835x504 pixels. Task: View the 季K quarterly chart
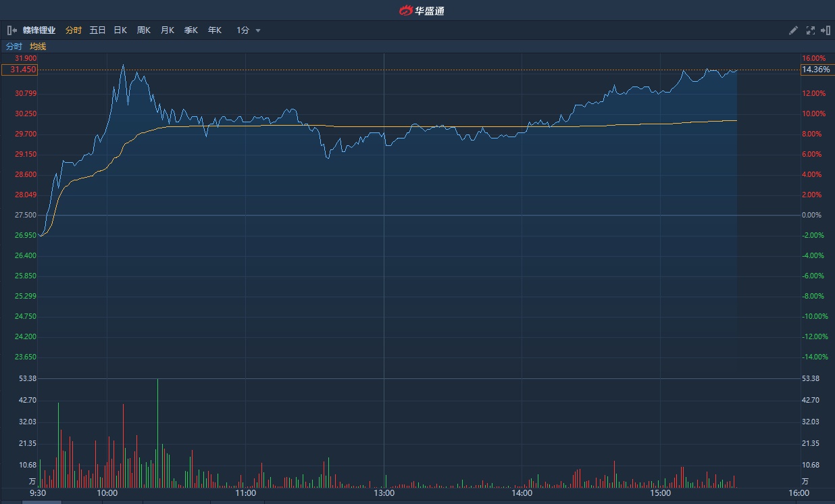pyautogui.click(x=191, y=30)
